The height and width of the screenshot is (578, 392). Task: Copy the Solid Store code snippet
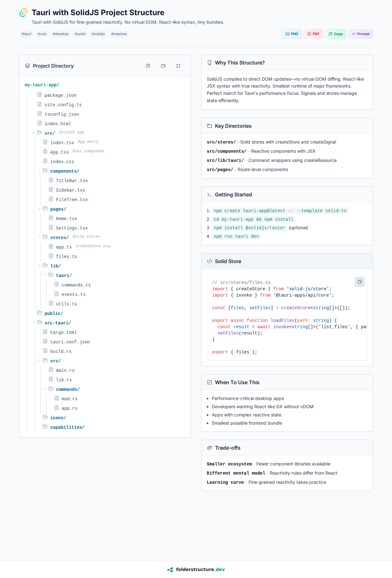pos(359,282)
